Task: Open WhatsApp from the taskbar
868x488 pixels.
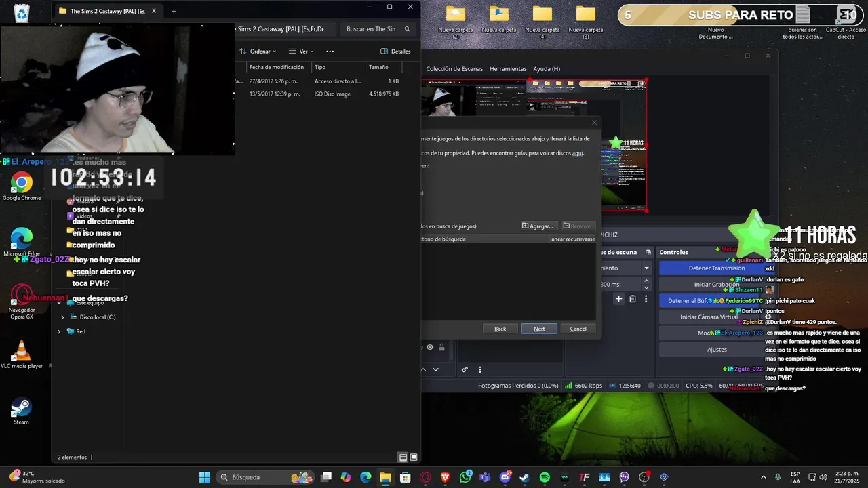Action: (465, 477)
